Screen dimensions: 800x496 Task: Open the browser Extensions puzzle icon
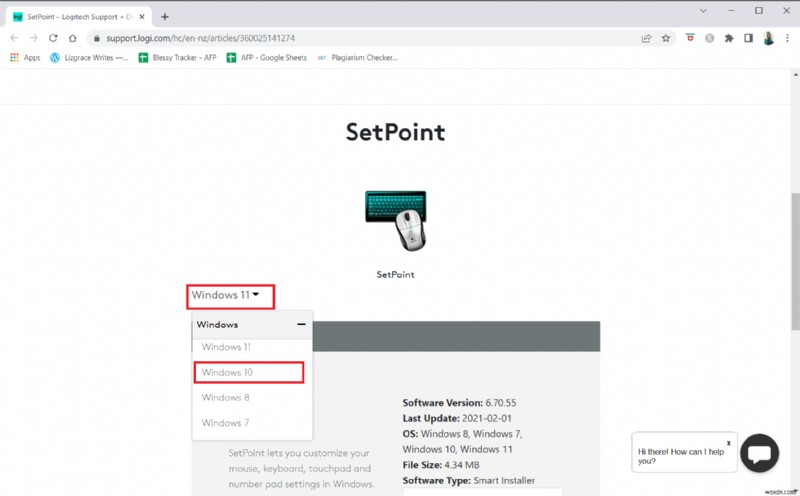(x=730, y=38)
